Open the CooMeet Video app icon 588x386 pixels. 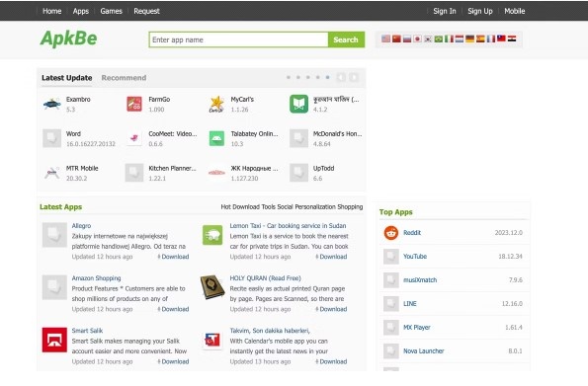click(x=134, y=138)
